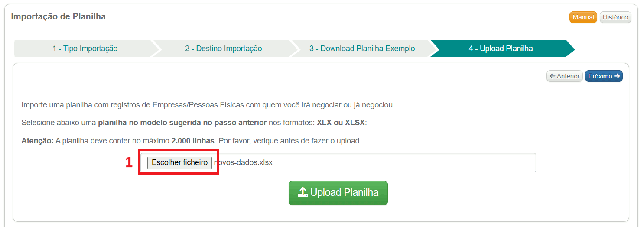Click the upload tray icon on green button
The height and width of the screenshot is (227, 644).
pos(303,193)
